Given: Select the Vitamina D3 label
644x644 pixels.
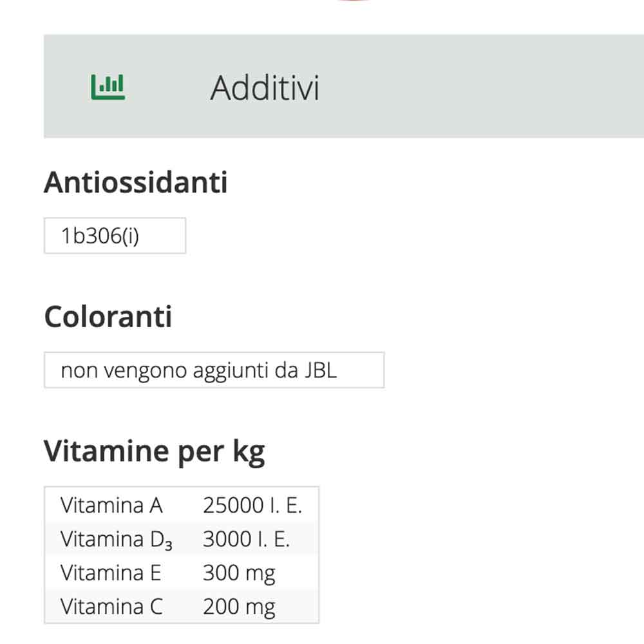Looking at the screenshot, I should (x=117, y=539).
